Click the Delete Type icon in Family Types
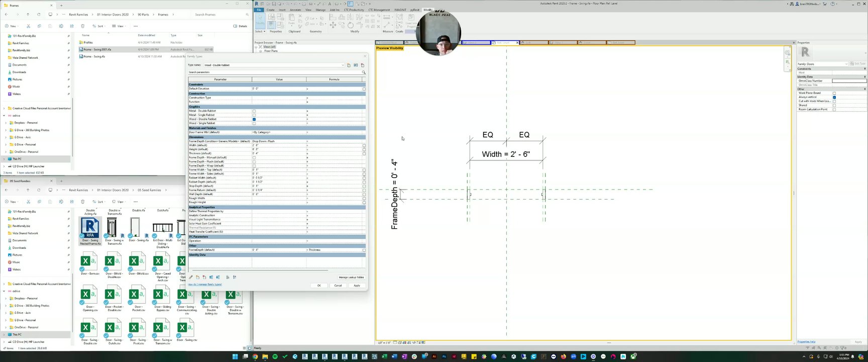Screen dimensions: 868x362 (363, 65)
